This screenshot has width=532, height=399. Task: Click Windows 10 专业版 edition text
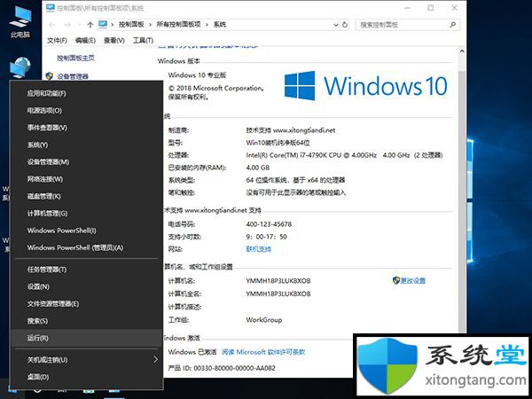pos(197,75)
